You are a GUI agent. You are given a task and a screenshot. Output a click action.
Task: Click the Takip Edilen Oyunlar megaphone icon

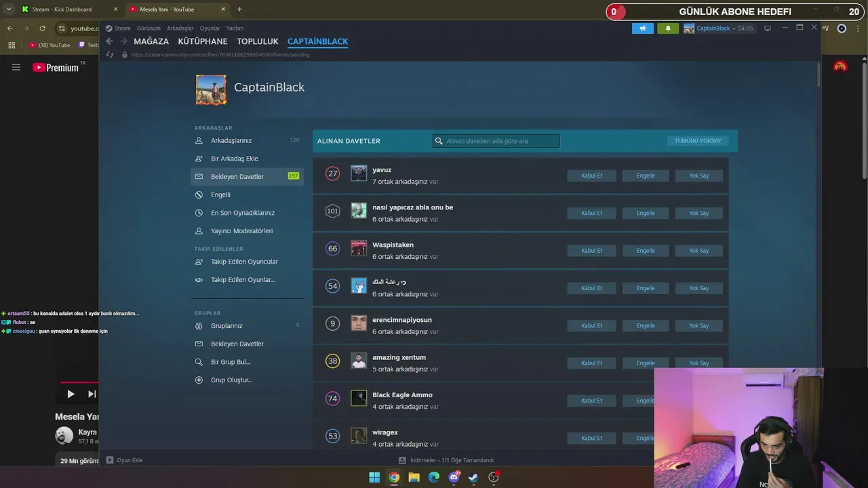click(x=199, y=280)
